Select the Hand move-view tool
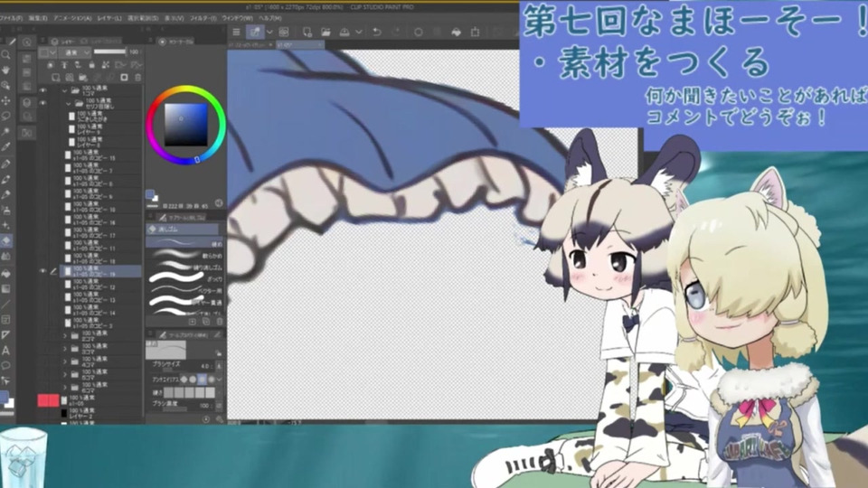This screenshot has height=488, width=868. (x=6, y=70)
